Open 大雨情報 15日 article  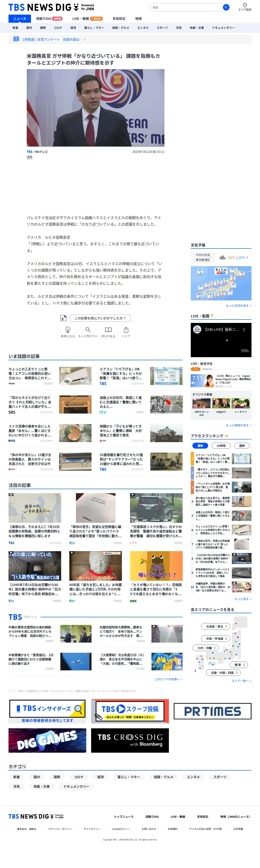point(141,661)
